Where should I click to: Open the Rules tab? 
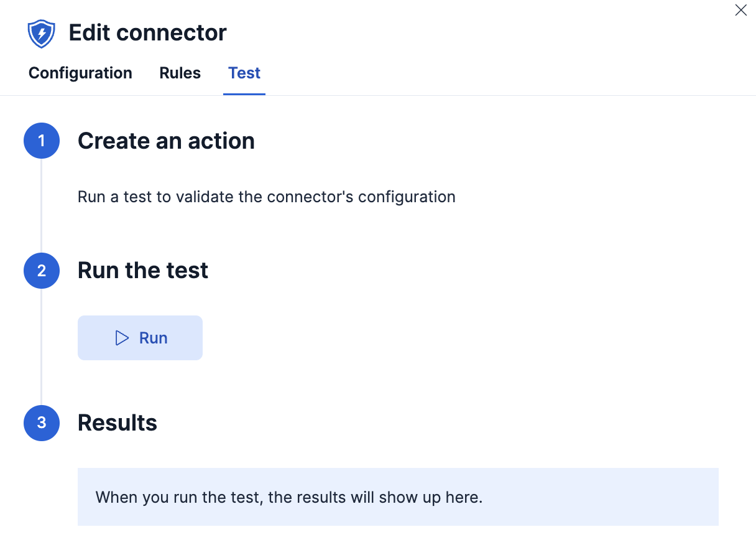tap(180, 73)
